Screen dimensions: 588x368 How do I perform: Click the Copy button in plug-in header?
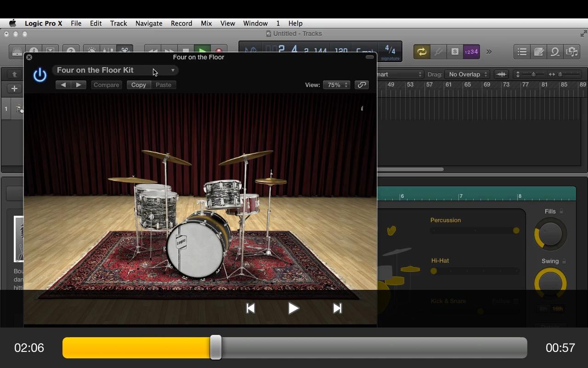pyautogui.click(x=138, y=85)
